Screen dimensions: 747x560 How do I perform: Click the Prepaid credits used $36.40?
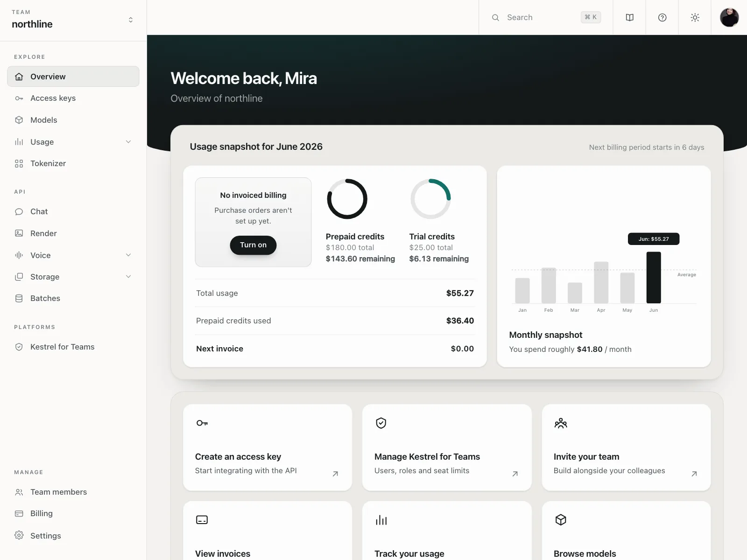pos(460,321)
